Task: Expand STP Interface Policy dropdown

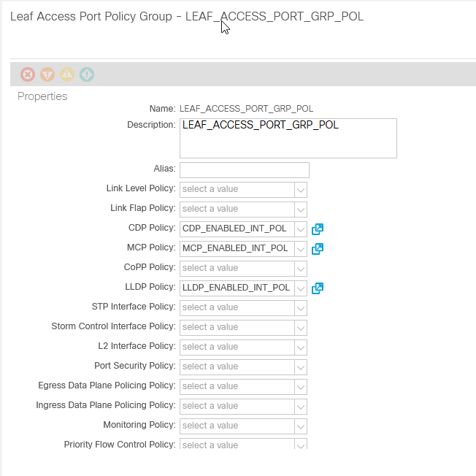Action: point(300,308)
